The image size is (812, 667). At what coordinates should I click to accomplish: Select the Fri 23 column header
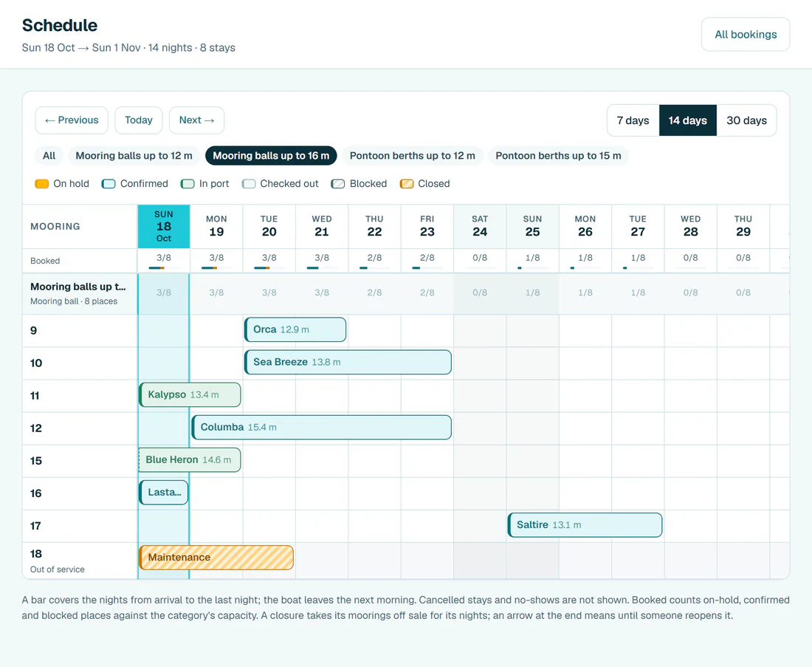427,227
